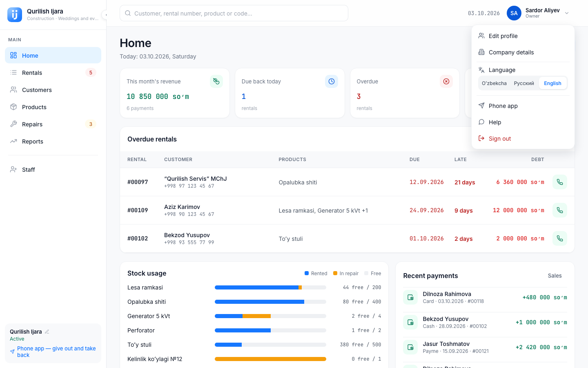
Task: Click the SA avatar circle
Action: pos(514,13)
